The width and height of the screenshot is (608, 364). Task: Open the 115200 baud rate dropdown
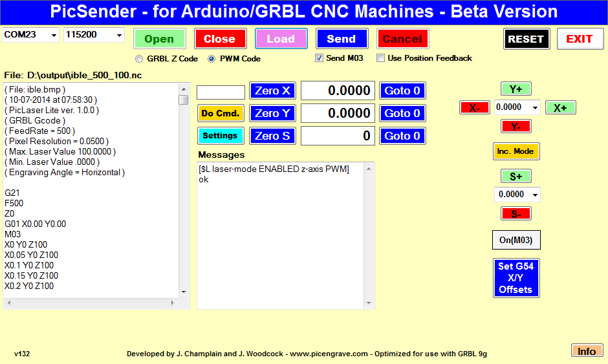pos(119,36)
